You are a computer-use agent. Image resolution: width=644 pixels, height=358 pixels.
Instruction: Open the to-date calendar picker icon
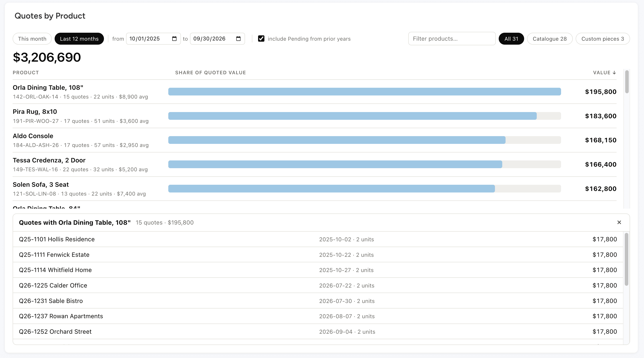point(238,39)
